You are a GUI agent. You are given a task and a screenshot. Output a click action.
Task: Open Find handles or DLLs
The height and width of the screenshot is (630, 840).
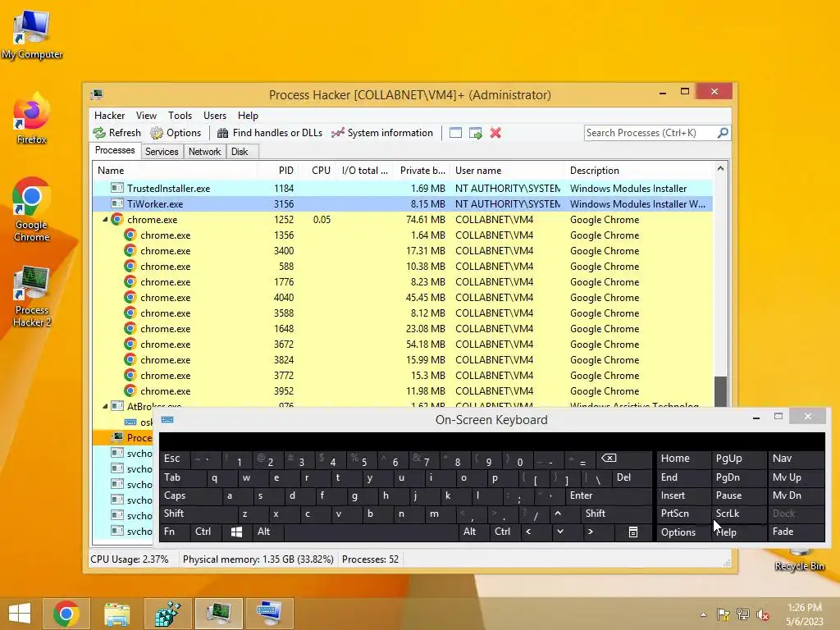(270, 133)
